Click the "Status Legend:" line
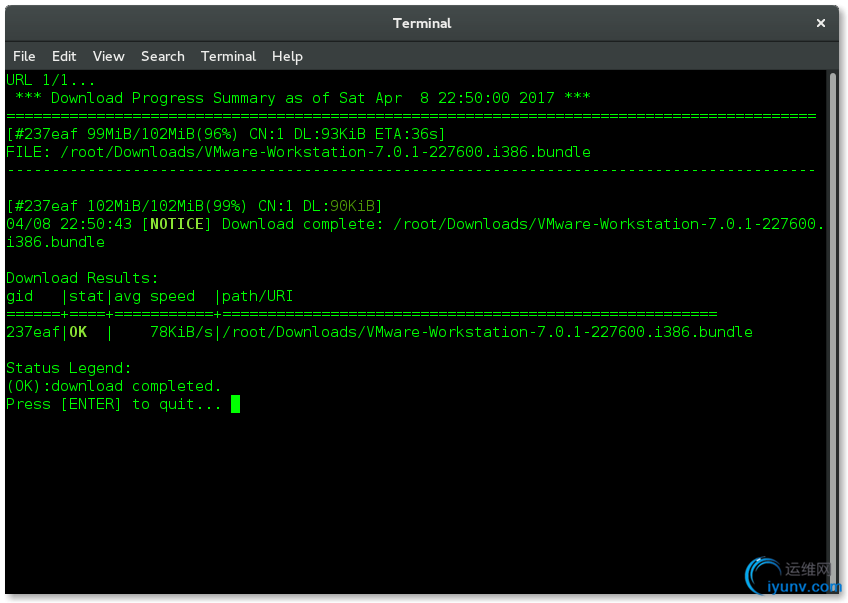Screen dimensions: 848x603 click(69, 368)
